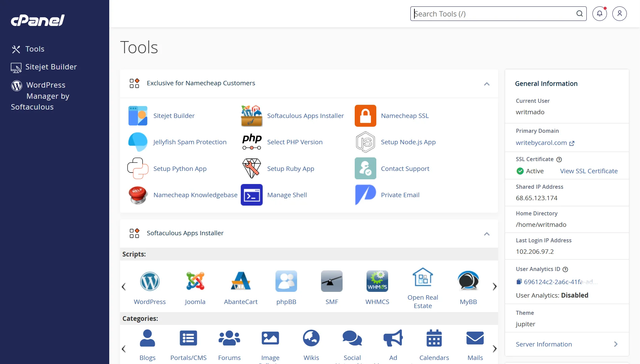
Task: Show next scripts with right arrow
Action: pos(495,287)
